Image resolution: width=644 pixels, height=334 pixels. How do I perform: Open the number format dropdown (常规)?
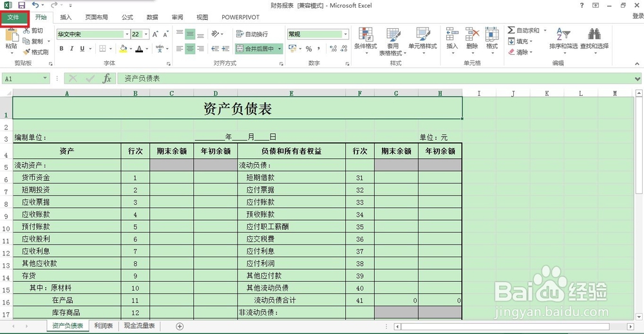tap(345, 34)
